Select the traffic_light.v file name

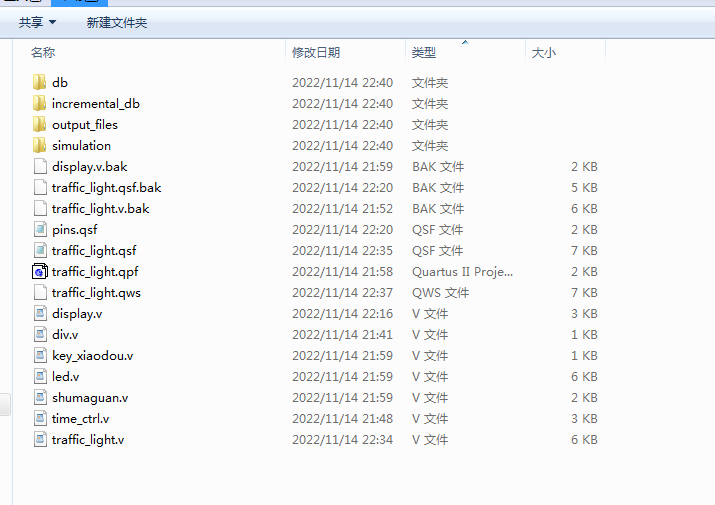pos(88,439)
